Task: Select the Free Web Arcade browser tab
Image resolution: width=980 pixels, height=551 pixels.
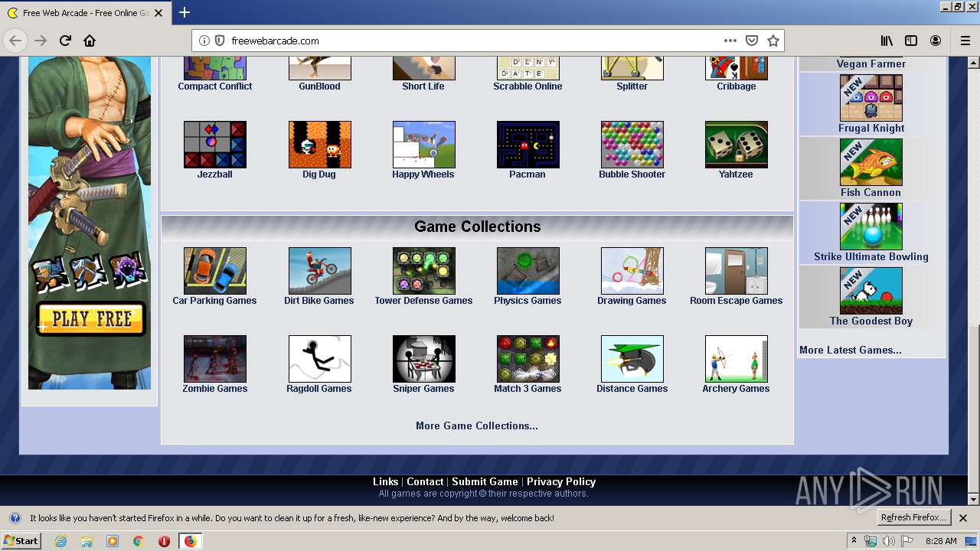Action: [x=84, y=13]
